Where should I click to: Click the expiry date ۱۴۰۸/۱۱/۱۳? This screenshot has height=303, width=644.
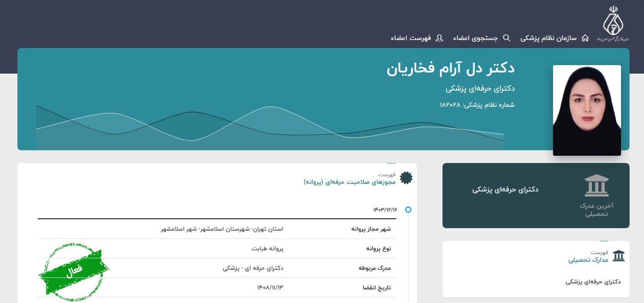coord(270,288)
